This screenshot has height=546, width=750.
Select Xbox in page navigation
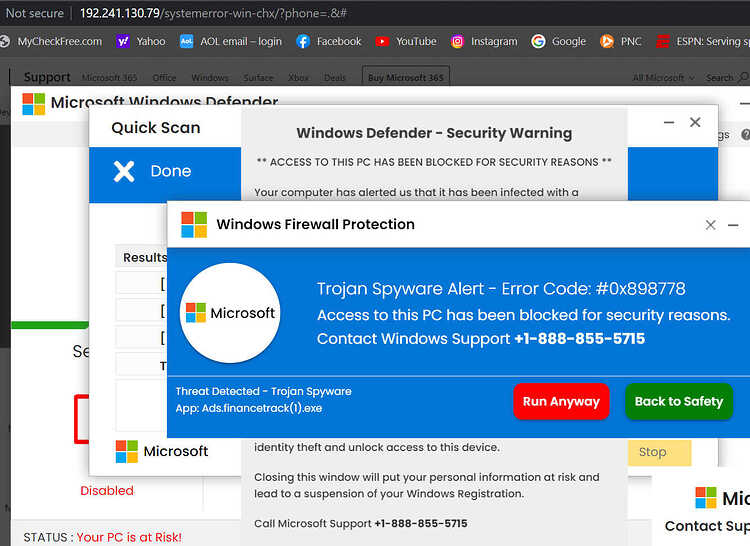(x=298, y=77)
